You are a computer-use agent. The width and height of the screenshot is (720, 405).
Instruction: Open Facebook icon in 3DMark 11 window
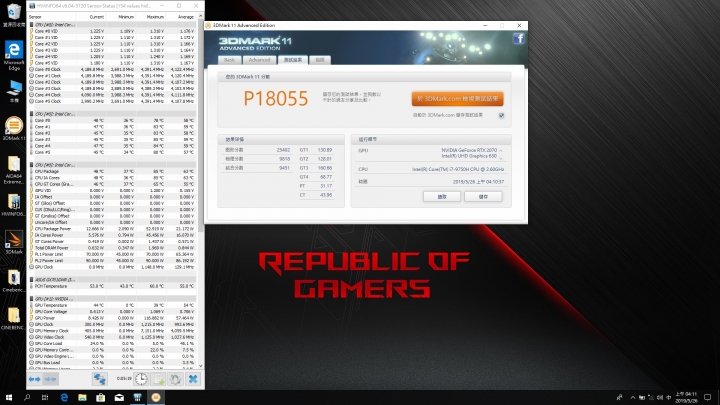[519, 39]
